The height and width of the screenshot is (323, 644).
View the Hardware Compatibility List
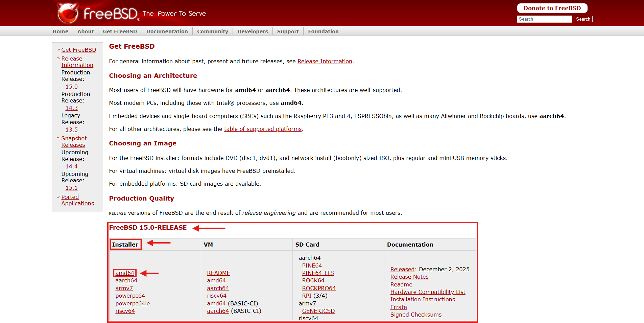[428, 292]
